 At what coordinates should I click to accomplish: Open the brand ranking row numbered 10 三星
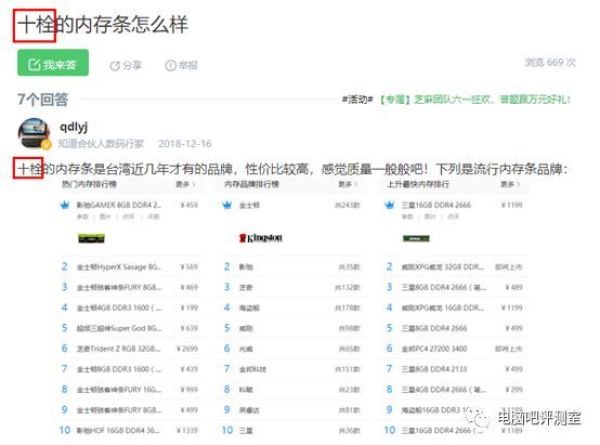(292, 430)
